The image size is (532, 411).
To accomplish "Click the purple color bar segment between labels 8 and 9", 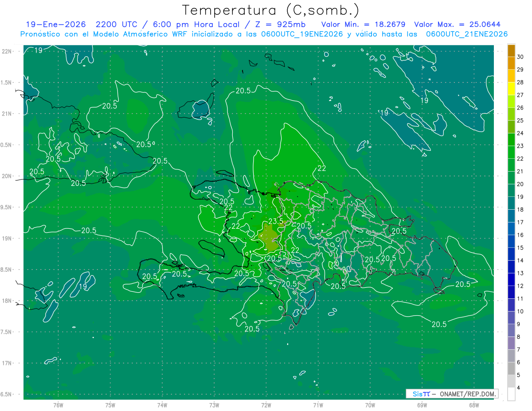I will 511,331.
